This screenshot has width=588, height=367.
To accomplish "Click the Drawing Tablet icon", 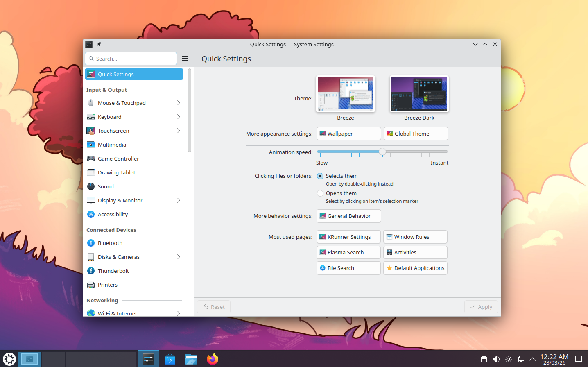I will point(91,172).
